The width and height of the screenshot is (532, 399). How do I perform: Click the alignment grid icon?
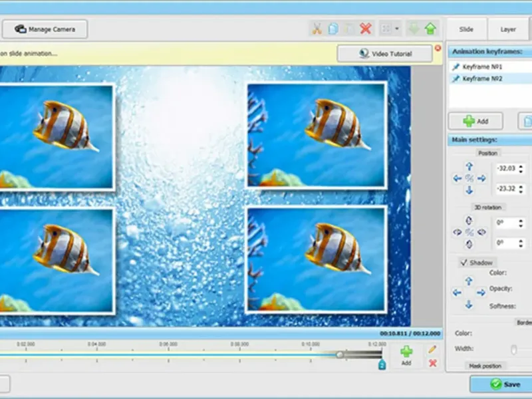click(x=386, y=29)
